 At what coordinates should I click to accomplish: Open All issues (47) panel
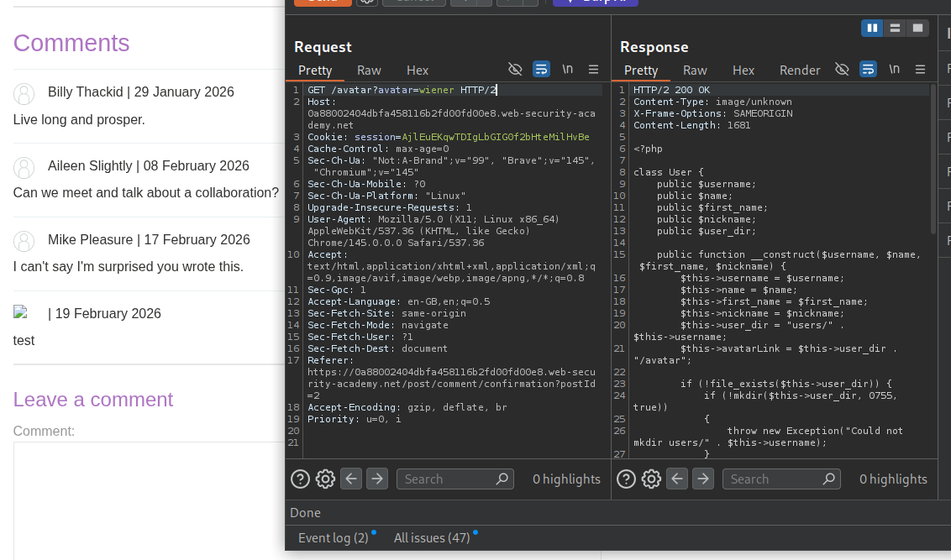pyautogui.click(x=432, y=537)
